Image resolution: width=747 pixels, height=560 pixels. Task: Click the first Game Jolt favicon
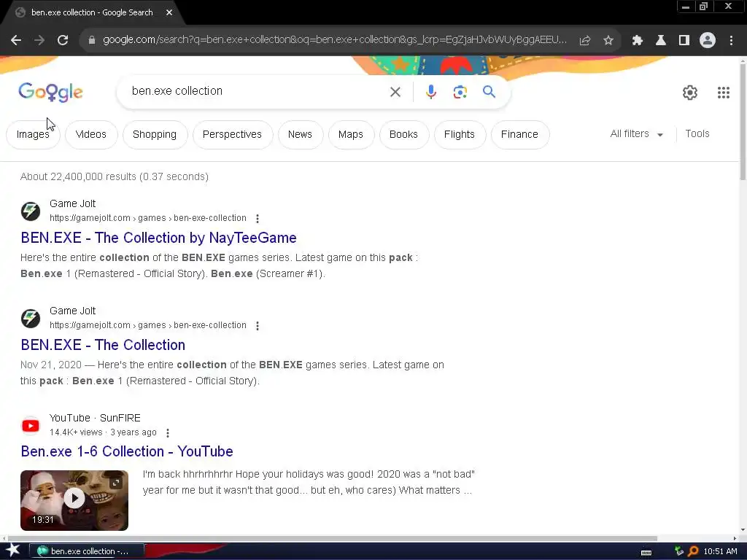coord(31,211)
